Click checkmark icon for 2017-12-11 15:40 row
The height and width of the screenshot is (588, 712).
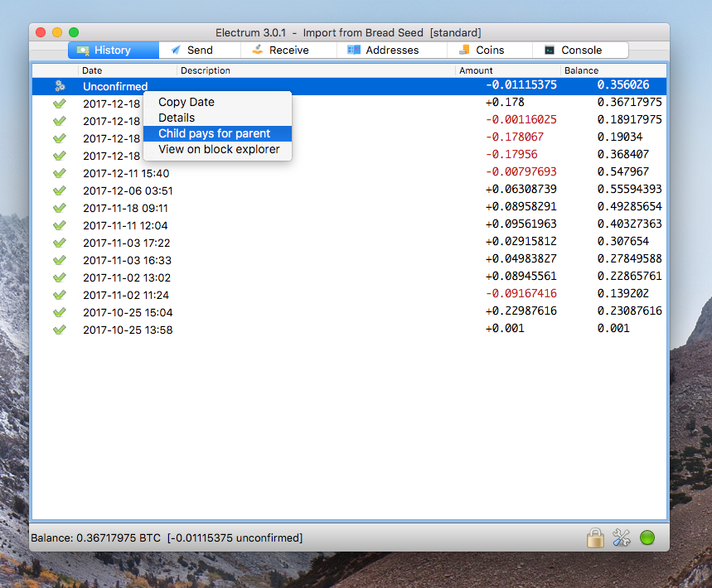click(x=60, y=173)
